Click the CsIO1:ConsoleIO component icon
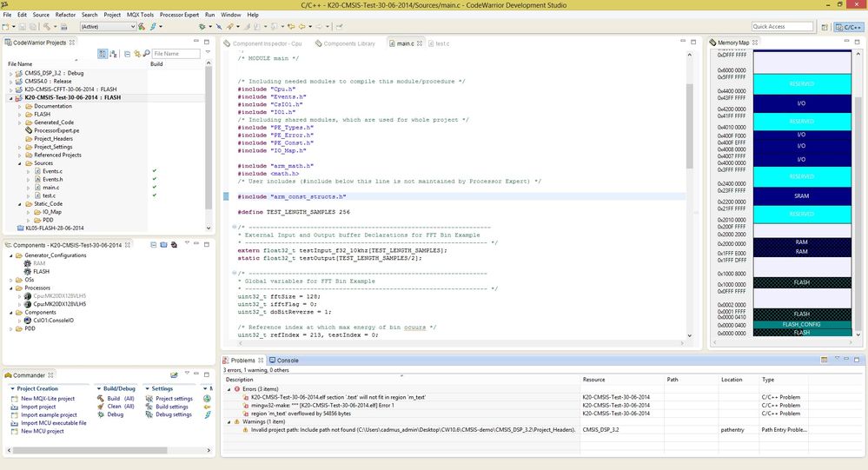 tap(26, 321)
